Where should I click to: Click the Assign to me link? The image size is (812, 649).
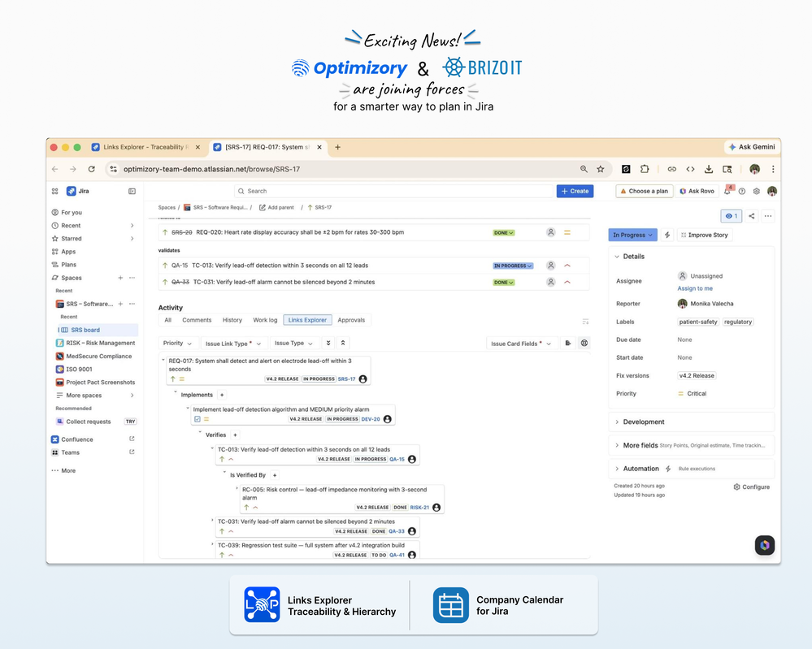695,288
